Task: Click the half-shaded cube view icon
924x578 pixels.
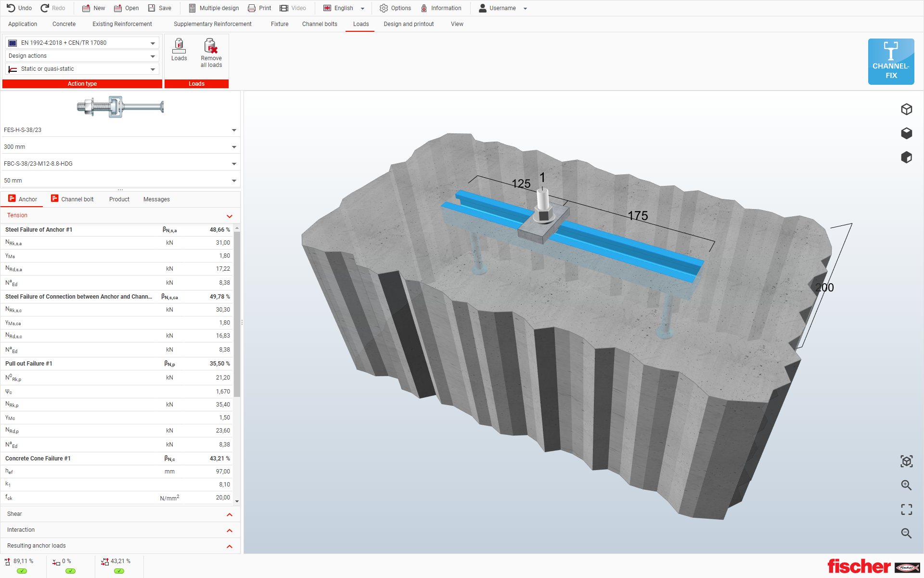Action: (906, 158)
